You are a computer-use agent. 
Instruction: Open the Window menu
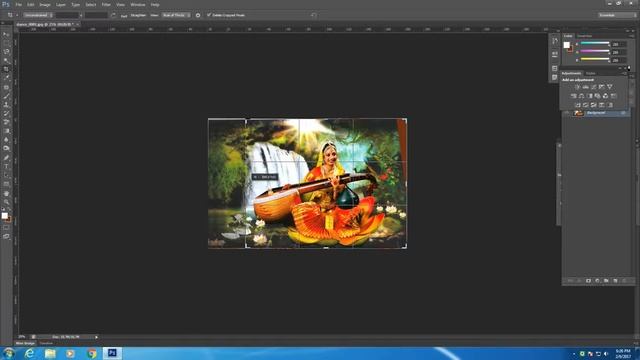pos(138,4)
